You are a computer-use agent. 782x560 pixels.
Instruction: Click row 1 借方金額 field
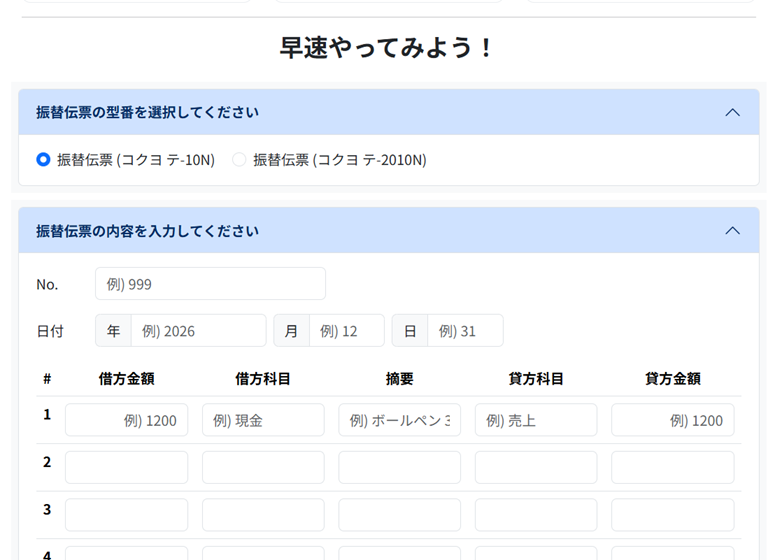coord(127,420)
